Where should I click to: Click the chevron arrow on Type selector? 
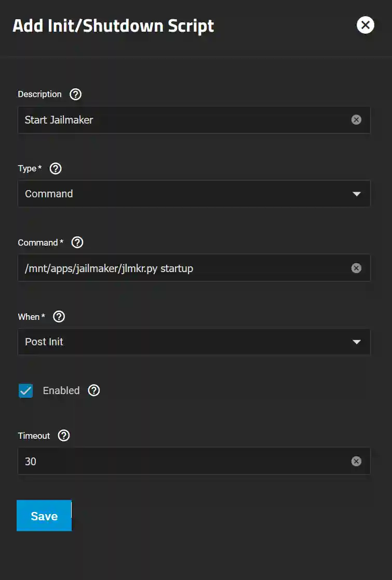[x=357, y=193]
